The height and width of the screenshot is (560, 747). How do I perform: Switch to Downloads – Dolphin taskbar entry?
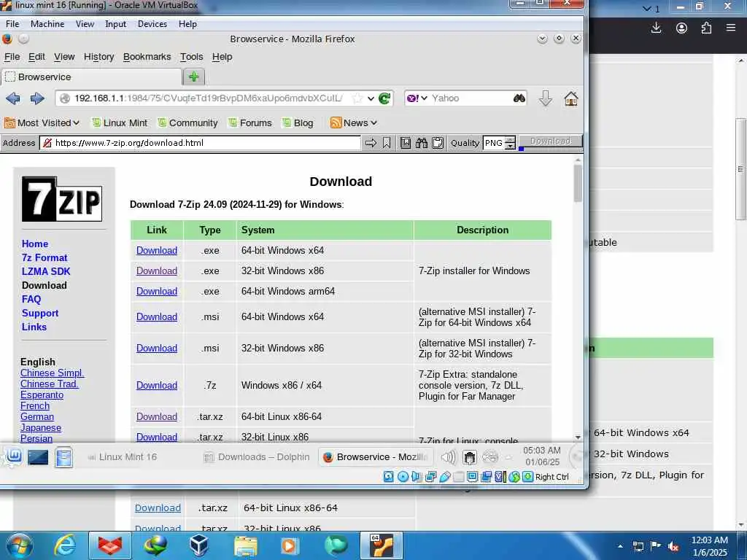coord(256,457)
